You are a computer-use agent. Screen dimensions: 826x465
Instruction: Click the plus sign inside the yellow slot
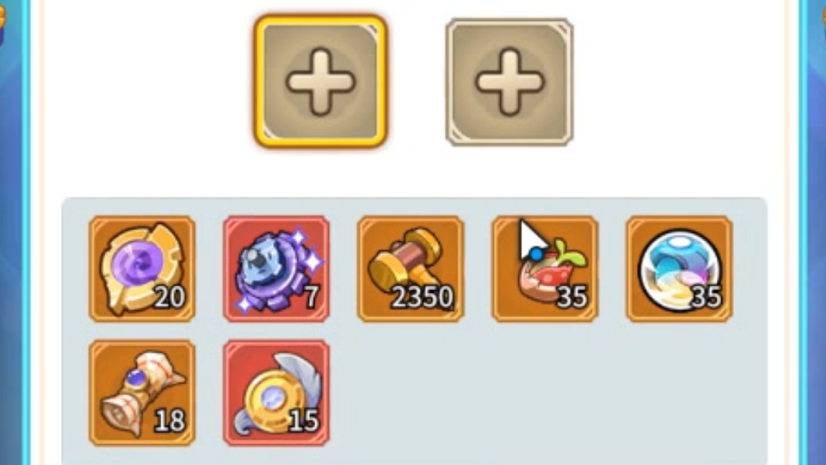point(320,82)
